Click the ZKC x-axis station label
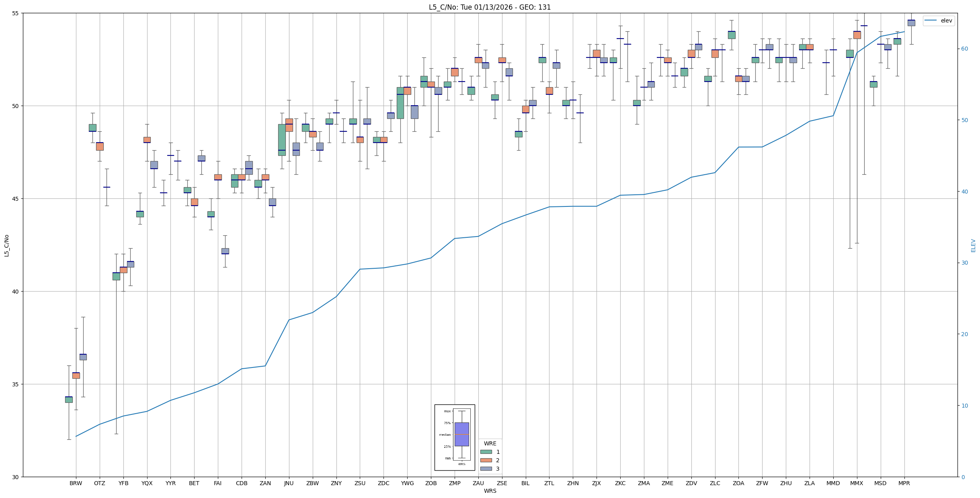The height and width of the screenshot is (498, 980). click(x=620, y=483)
